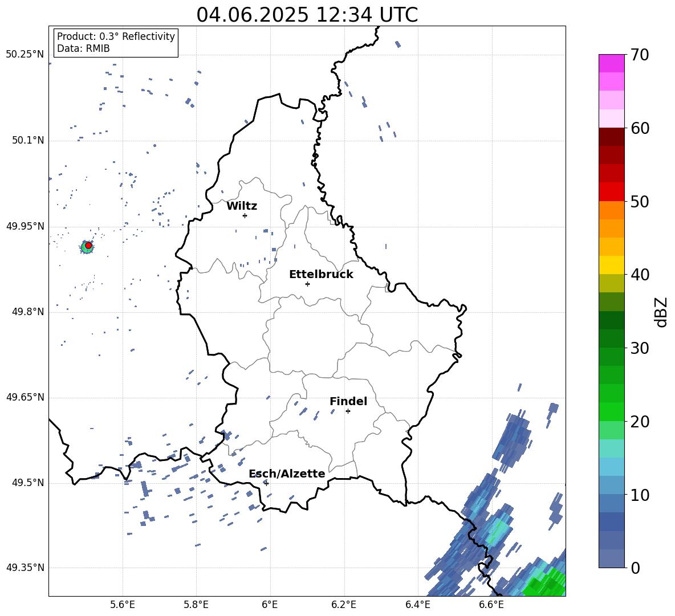This screenshot has width=675, height=616.
Task: Pick the bright green colorbar swatch above 20
Action: click(x=611, y=411)
